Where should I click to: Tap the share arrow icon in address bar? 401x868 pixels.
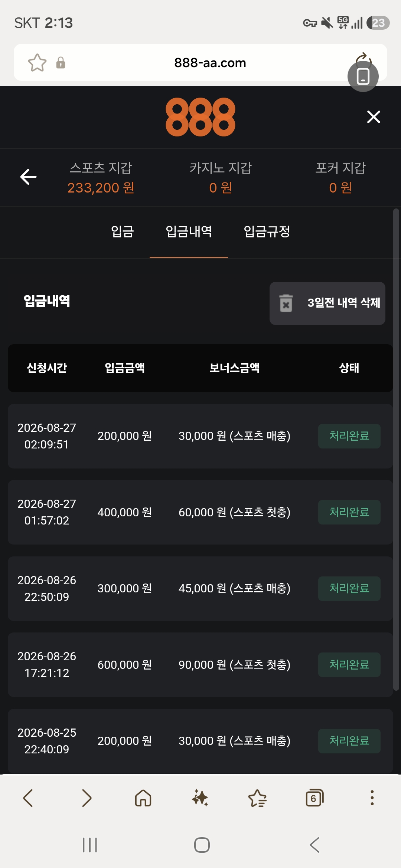click(x=363, y=58)
